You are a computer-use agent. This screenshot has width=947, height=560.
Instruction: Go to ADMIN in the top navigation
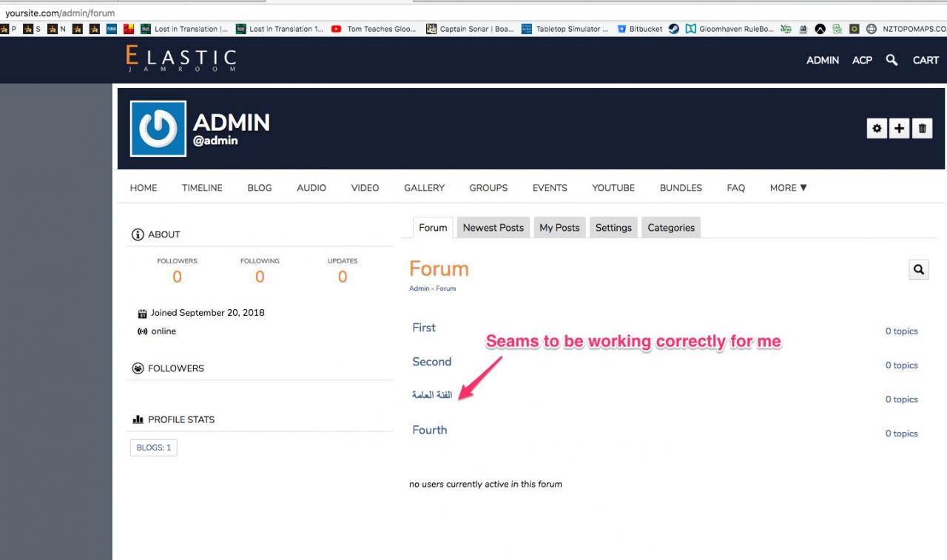pos(823,60)
